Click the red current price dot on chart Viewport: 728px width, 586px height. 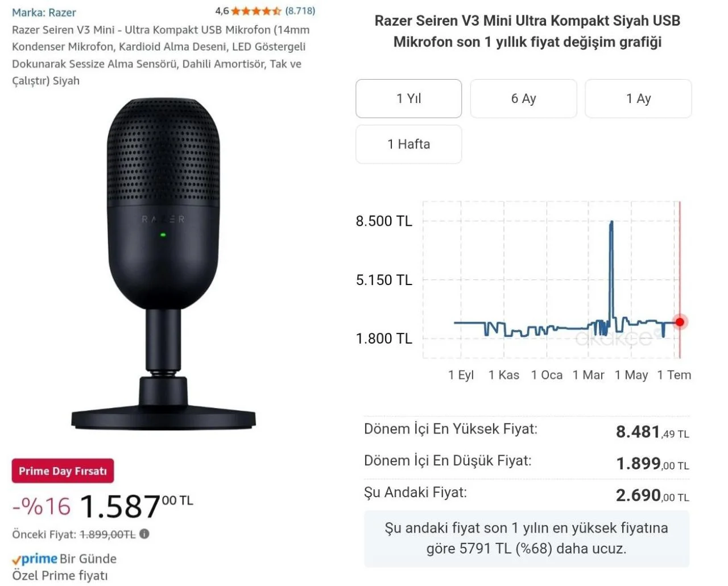[680, 322]
